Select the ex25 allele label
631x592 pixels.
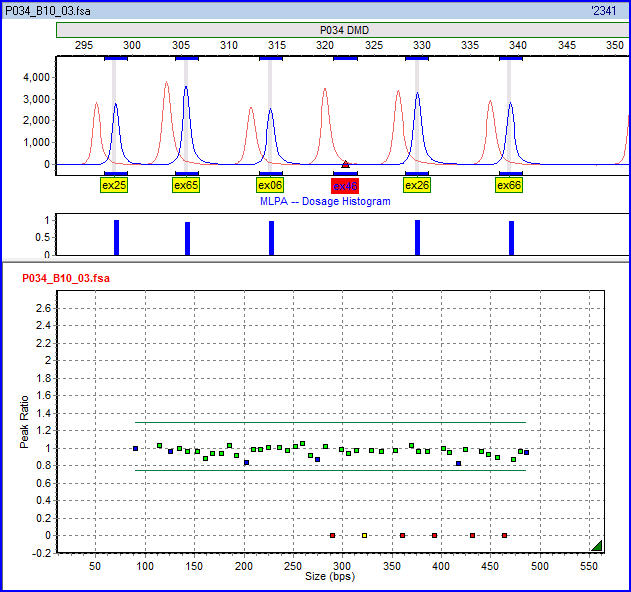tap(115, 185)
